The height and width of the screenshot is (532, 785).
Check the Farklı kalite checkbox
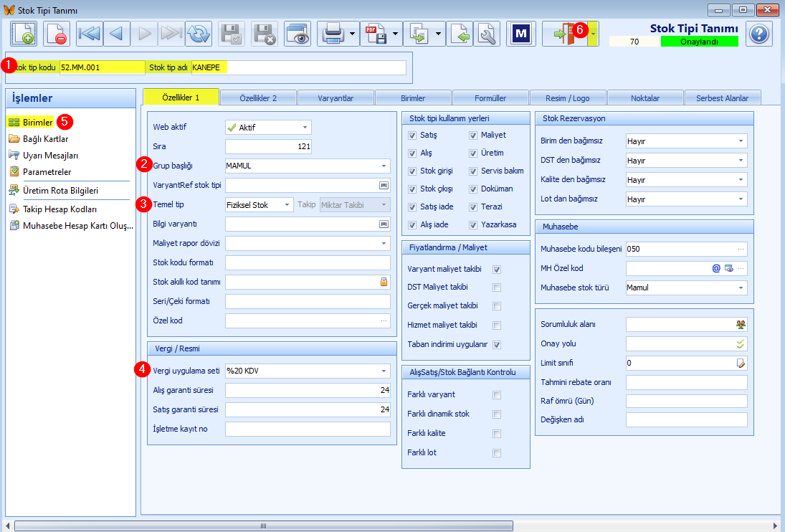[x=497, y=433]
